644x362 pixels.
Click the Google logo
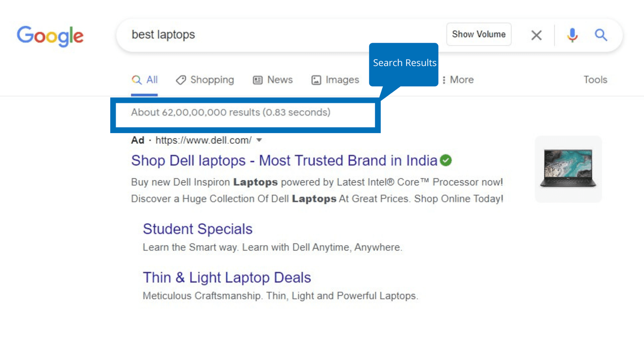click(50, 36)
